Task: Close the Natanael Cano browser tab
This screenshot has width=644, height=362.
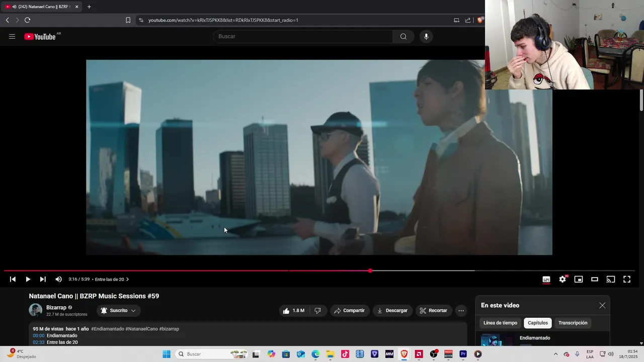Action: pyautogui.click(x=76, y=7)
